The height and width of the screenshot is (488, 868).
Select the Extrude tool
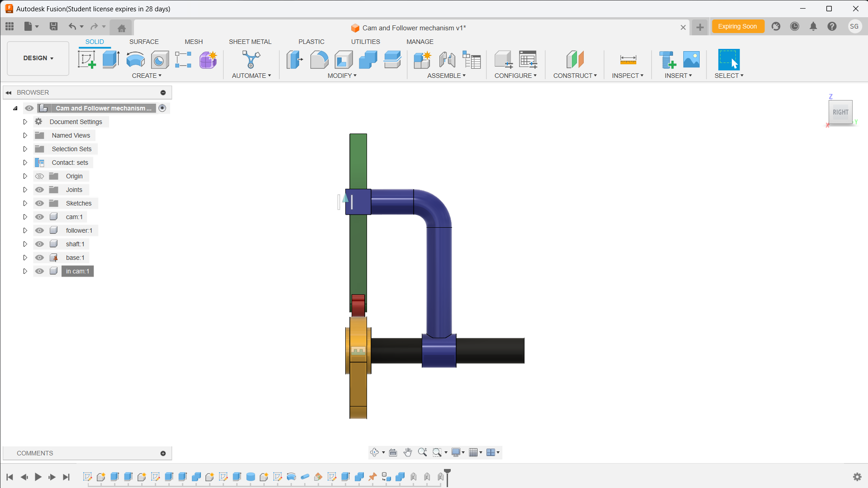click(111, 60)
